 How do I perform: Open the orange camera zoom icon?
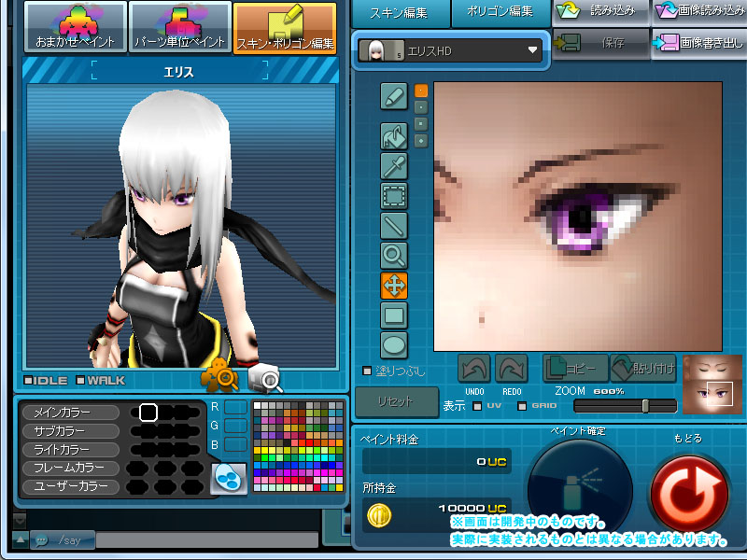219,375
